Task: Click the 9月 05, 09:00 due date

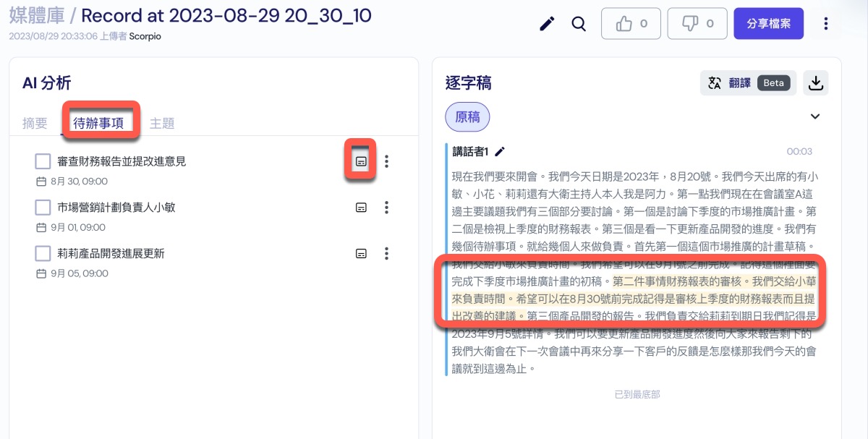Action: 80,274
